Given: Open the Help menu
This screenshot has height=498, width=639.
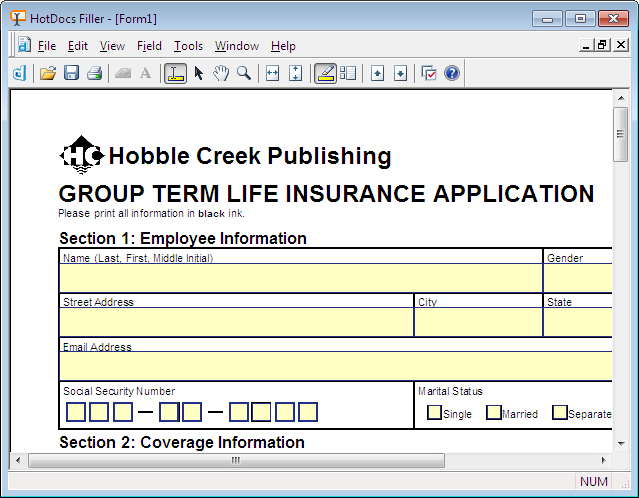Looking at the screenshot, I should click(x=284, y=46).
